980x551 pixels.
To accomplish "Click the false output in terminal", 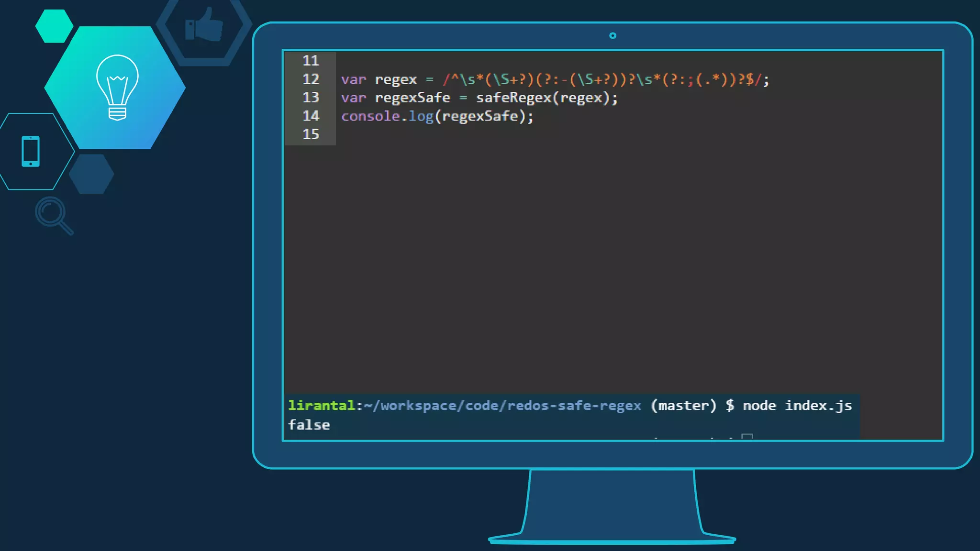I will (309, 425).
